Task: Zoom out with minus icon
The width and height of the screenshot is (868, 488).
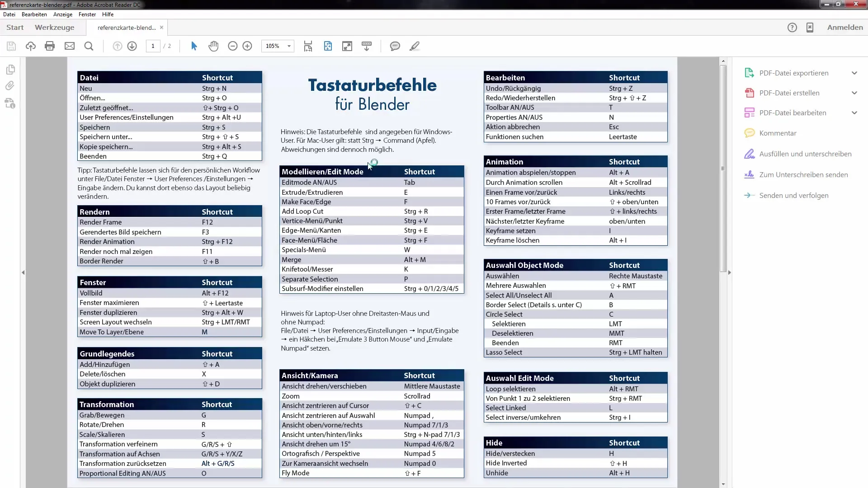Action: point(233,46)
